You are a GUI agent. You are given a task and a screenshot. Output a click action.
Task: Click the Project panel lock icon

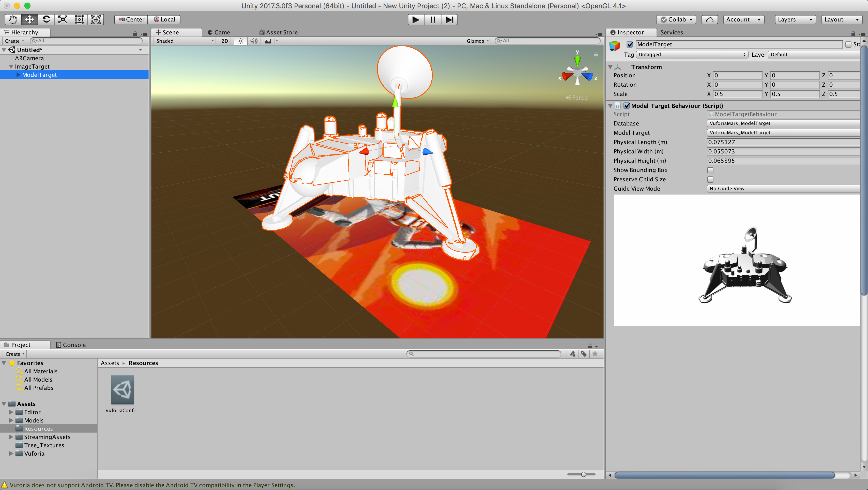(590, 346)
